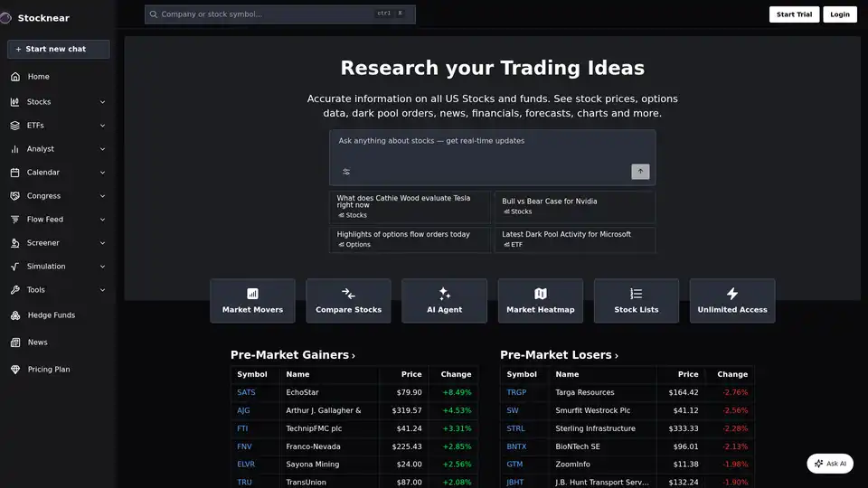Click the Start Trial button
Screen dimensions: 868x488
(x=794, y=14)
